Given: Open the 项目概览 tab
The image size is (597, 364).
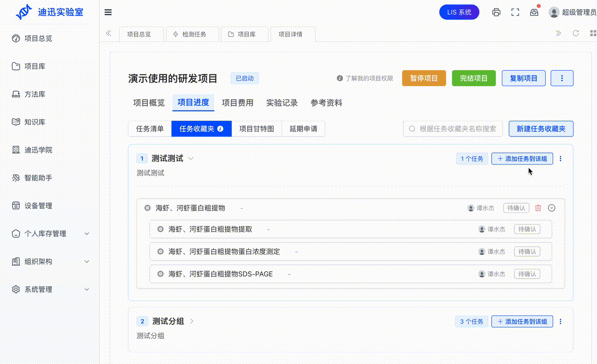Looking at the screenshot, I should (149, 103).
